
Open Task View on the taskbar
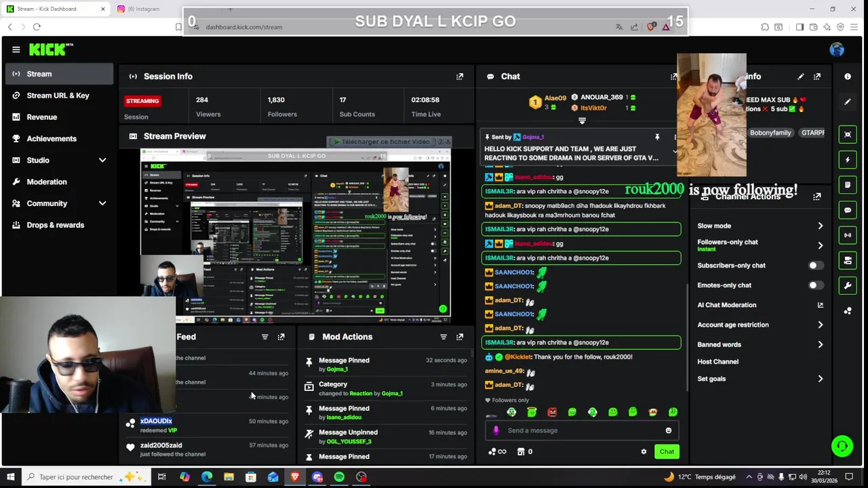tap(161, 477)
